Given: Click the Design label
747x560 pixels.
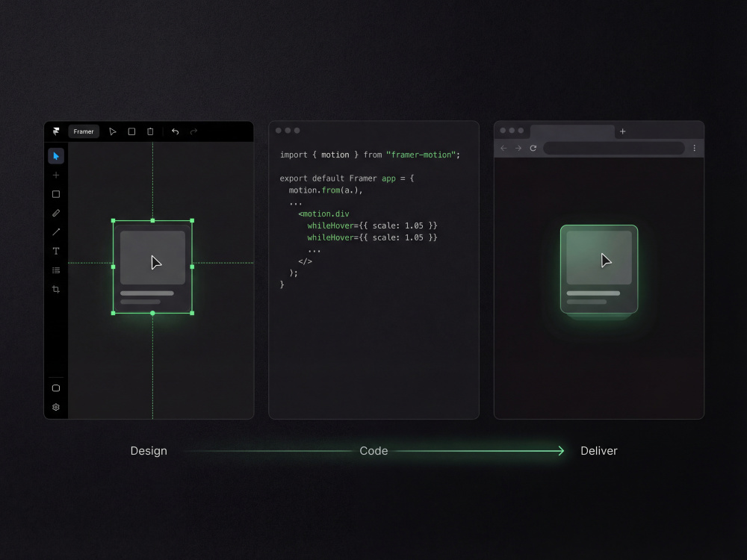Looking at the screenshot, I should 149,451.
